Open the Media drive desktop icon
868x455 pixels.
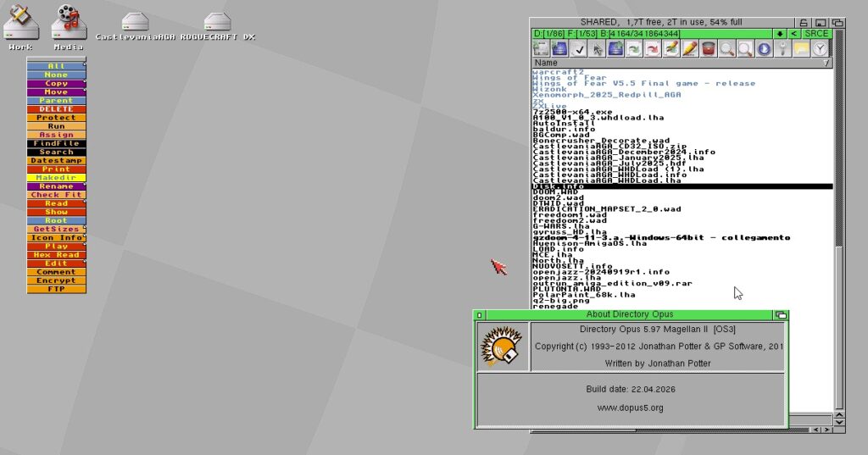tap(69, 25)
